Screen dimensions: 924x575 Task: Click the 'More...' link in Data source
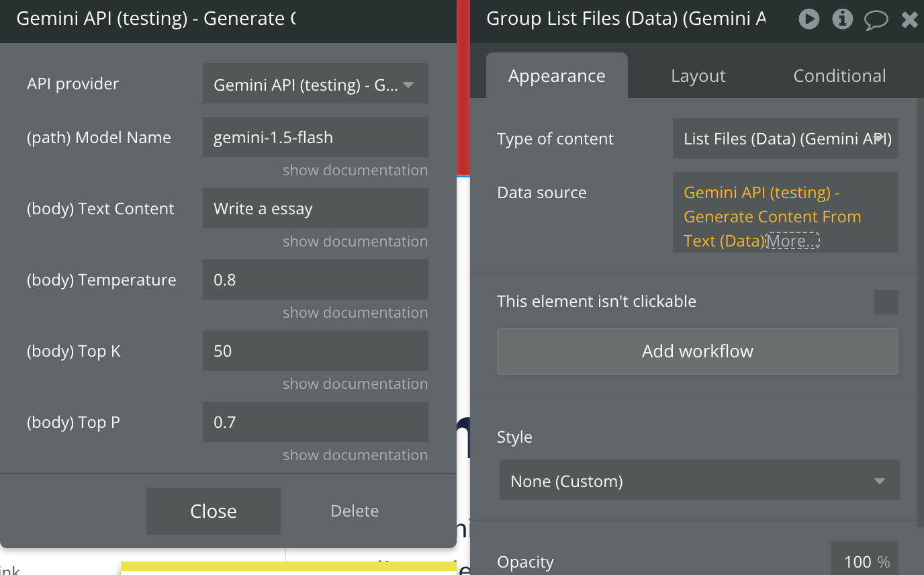point(792,240)
